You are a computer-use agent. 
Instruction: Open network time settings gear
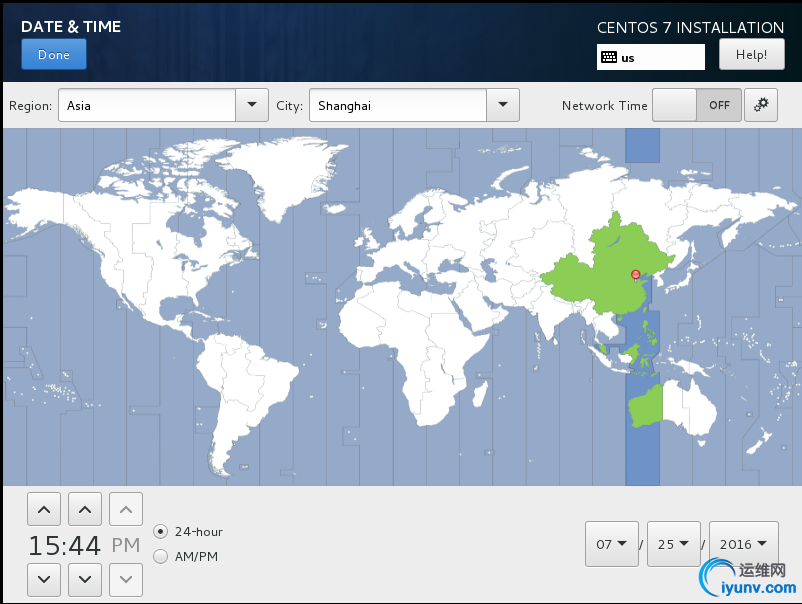tap(761, 105)
